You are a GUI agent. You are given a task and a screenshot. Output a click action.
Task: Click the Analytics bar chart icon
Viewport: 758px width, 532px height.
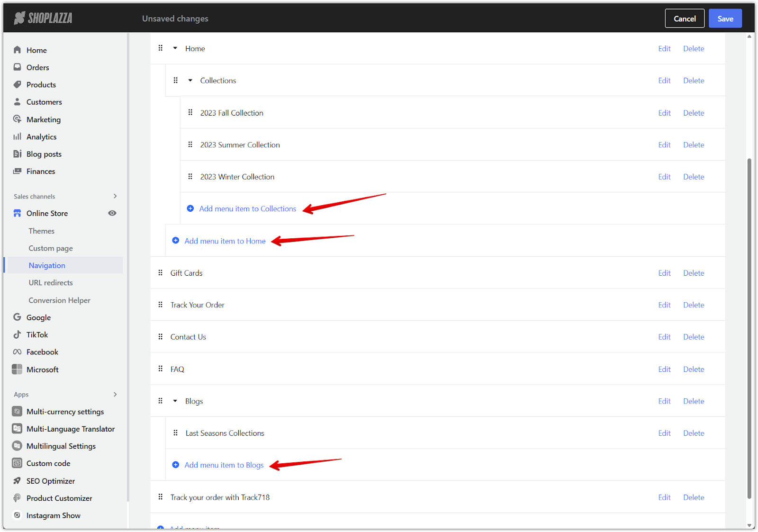(18, 136)
